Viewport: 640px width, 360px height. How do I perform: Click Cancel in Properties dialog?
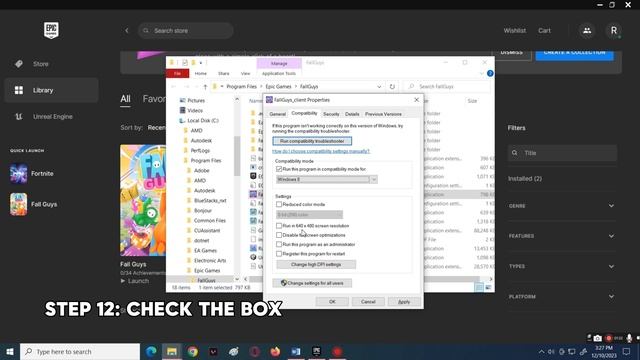click(368, 302)
